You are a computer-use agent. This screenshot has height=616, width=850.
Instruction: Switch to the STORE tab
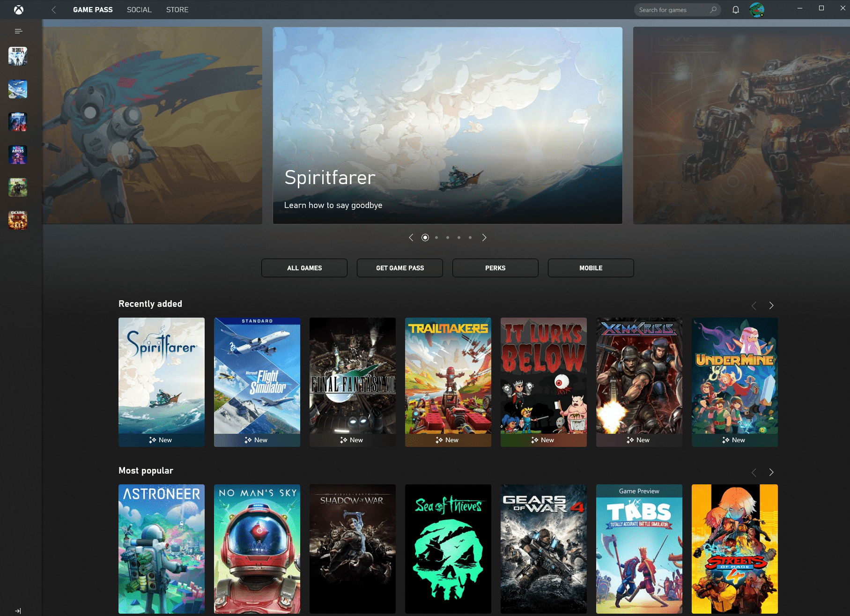(x=177, y=10)
